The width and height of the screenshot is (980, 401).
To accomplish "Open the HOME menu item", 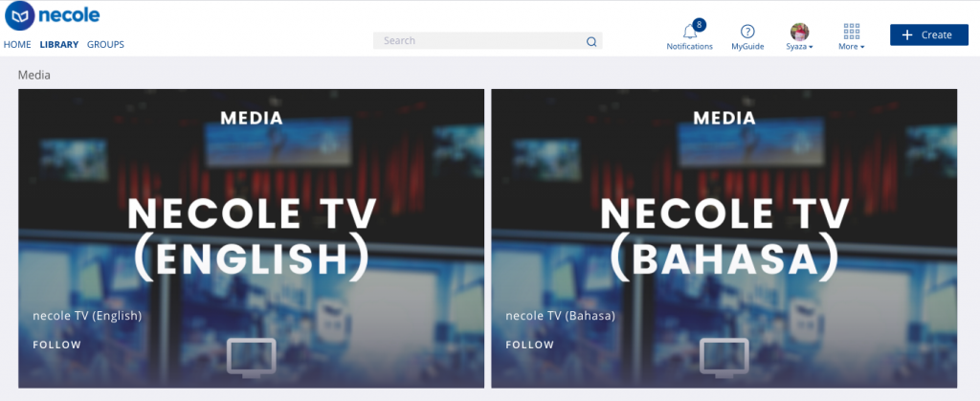I will point(17,44).
